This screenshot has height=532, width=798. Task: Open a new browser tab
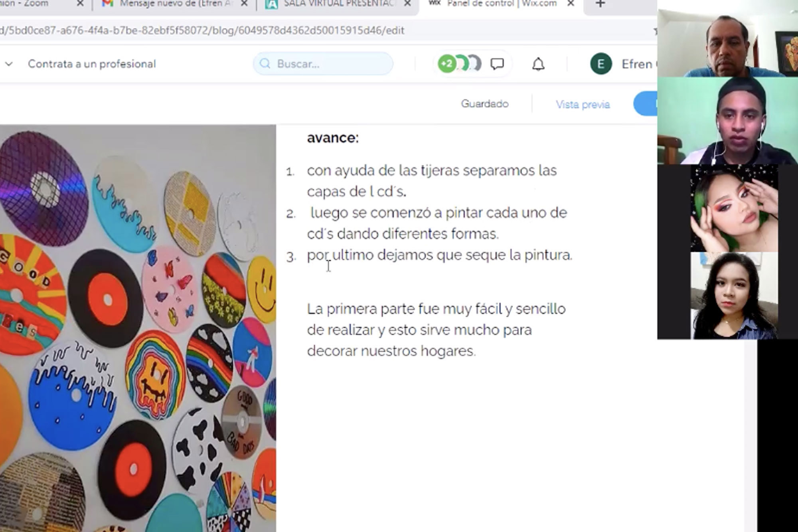[x=600, y=4]
